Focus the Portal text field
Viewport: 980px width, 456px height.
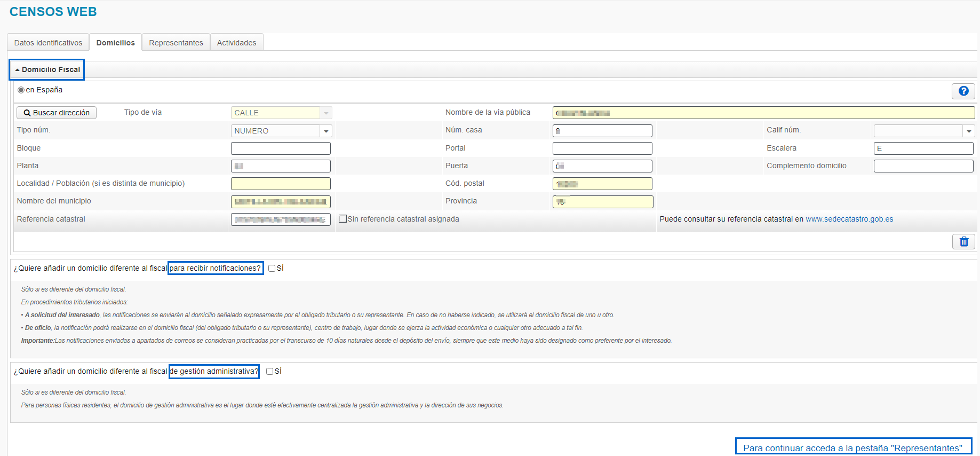point(602,148)
